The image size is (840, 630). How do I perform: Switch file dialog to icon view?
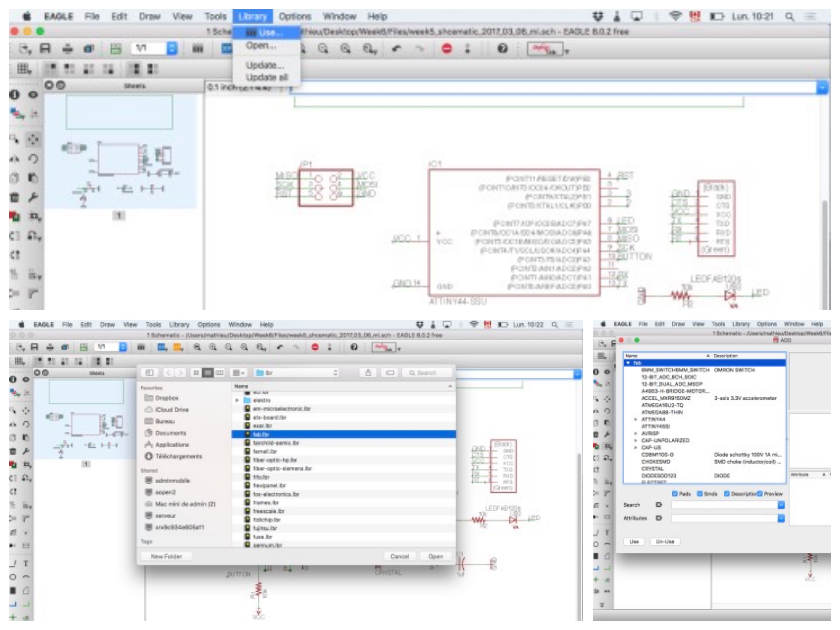click(x=196, y=373)
